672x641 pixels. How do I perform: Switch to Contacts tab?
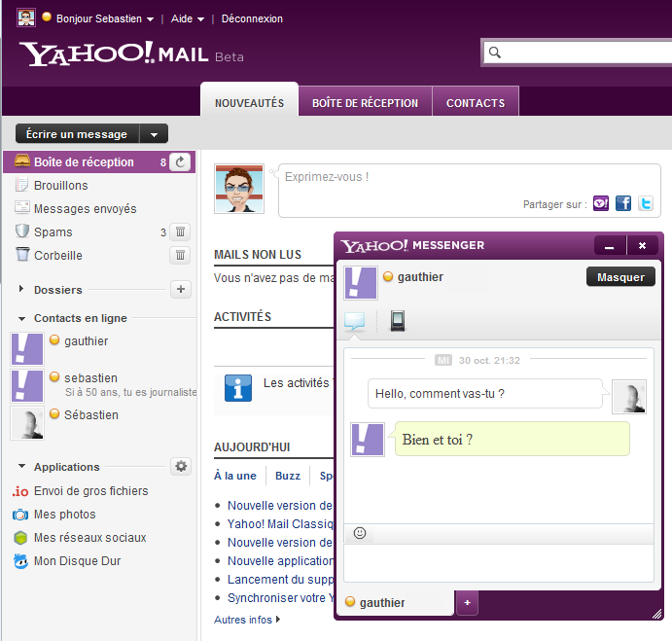click(476, 103)
